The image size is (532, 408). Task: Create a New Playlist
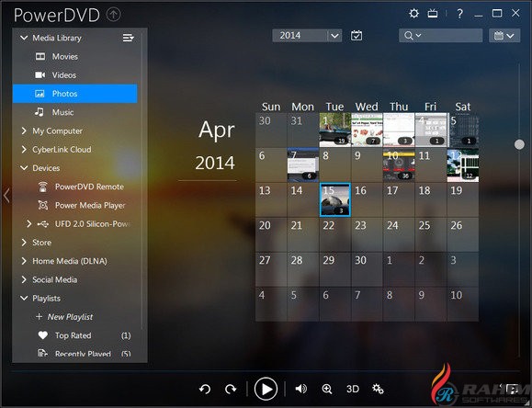pyautogui.click(x=64, y=317)
